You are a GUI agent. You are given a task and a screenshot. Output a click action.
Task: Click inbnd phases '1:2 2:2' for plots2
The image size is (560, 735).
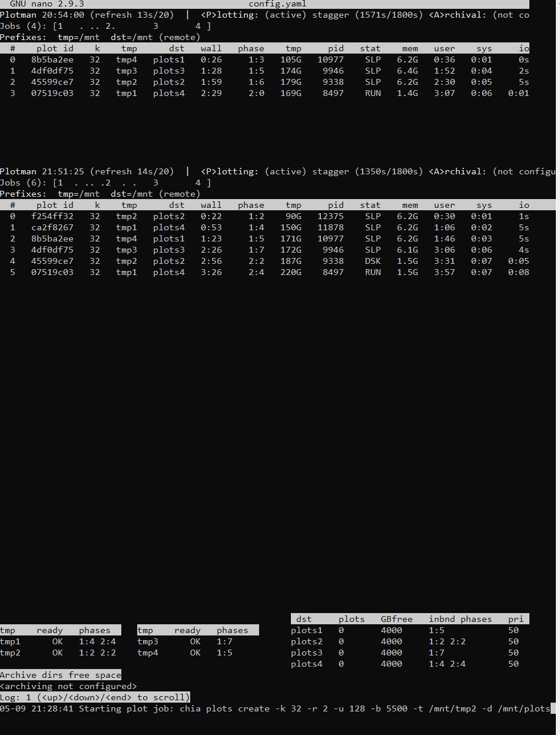point(447,641)
